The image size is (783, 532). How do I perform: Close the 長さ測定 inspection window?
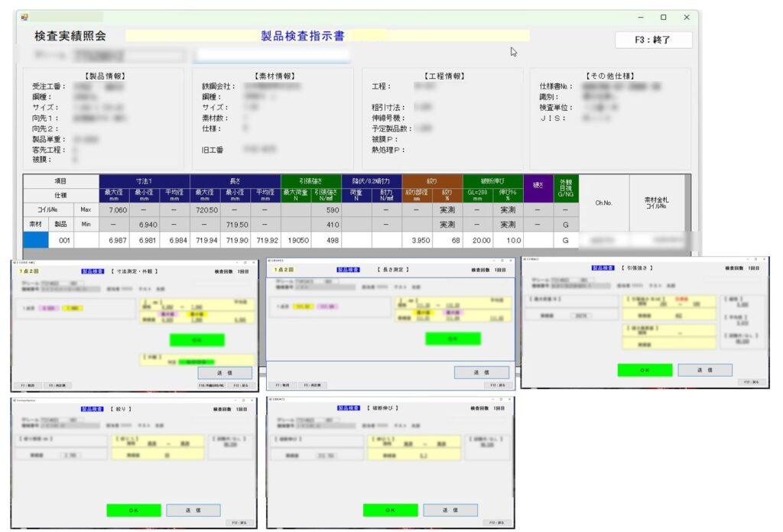coord(509,262)
